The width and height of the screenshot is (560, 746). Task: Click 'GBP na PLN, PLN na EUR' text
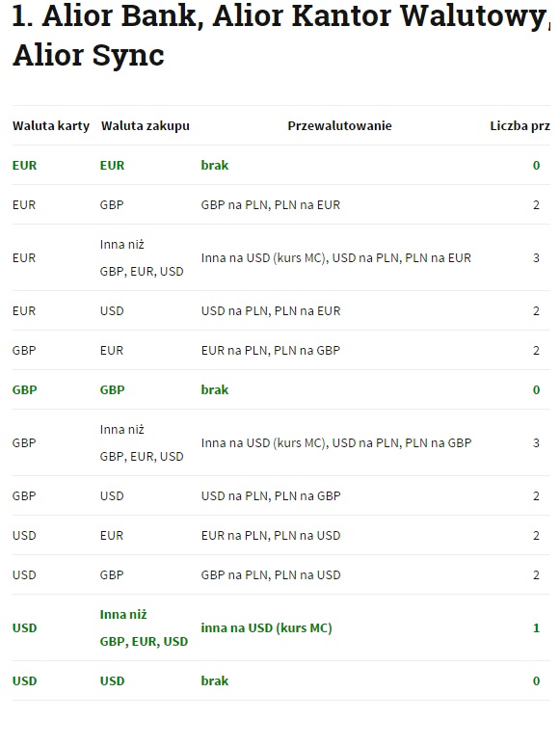coord(270,205)
